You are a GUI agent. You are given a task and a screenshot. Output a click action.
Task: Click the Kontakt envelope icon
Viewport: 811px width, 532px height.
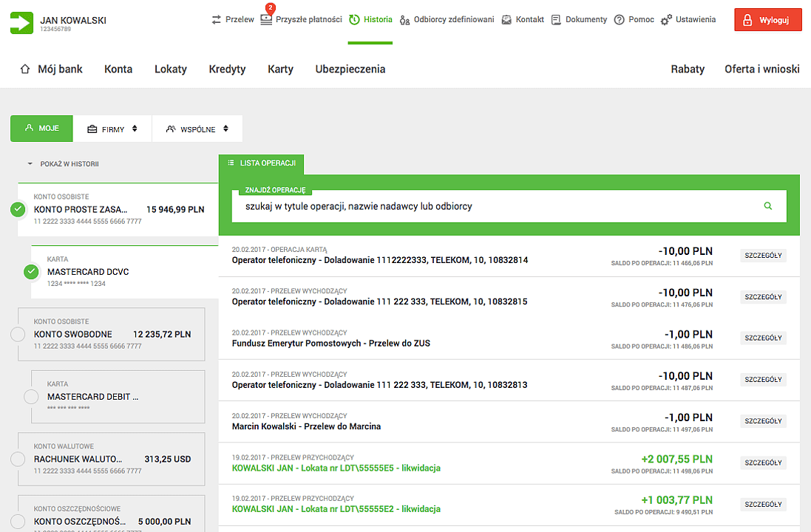click(506, 20)
